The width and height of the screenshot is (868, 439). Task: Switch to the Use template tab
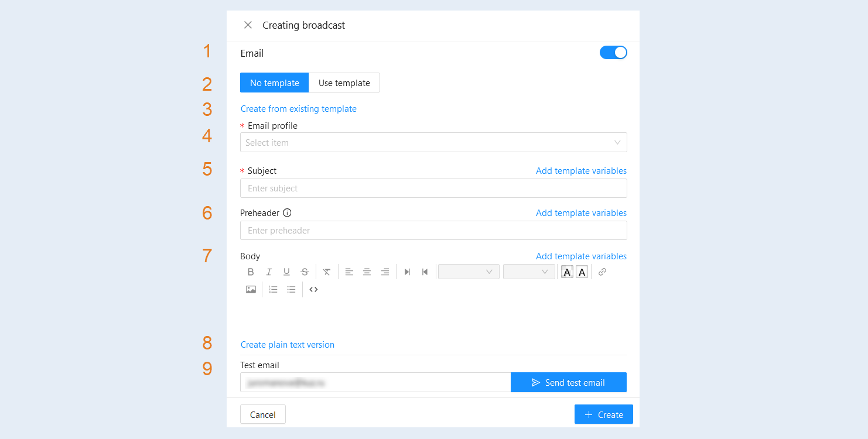pos(344,83)
